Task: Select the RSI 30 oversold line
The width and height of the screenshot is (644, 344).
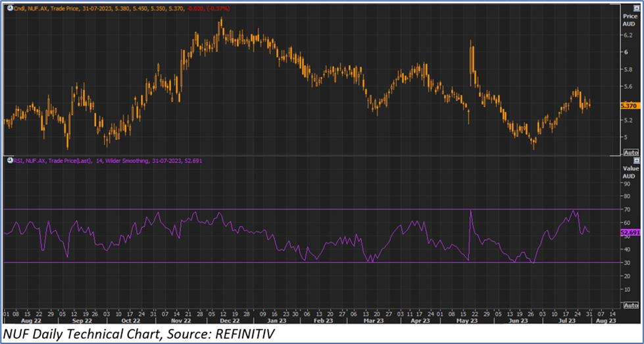Action: (x=263, y=262)
